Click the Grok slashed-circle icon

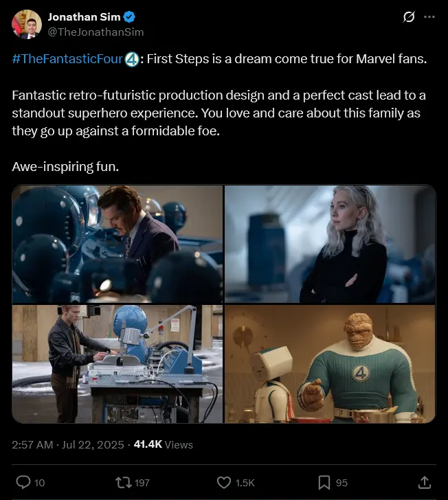tap(409, 16)
